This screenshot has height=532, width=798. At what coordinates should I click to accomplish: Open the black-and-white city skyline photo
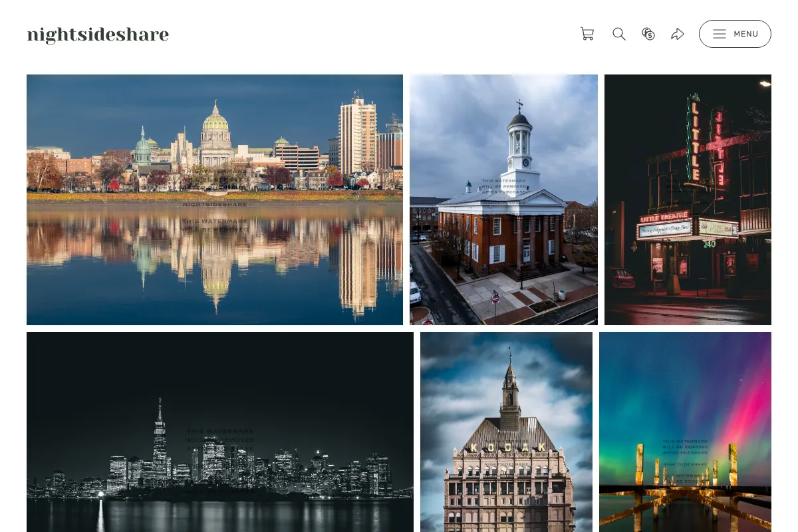(220, 432)
